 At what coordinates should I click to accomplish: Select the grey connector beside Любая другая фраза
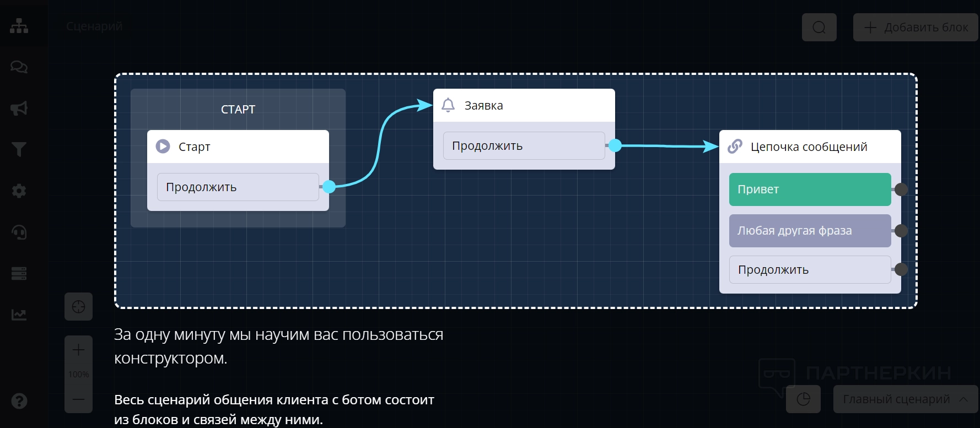901,231
